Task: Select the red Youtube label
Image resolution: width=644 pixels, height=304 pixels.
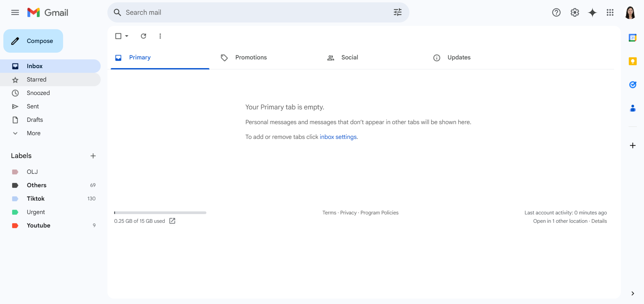Action: click(39, 225)
